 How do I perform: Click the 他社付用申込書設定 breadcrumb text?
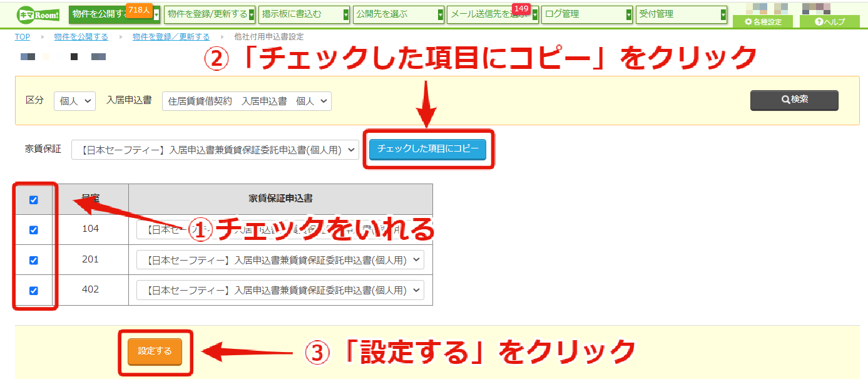268,37
